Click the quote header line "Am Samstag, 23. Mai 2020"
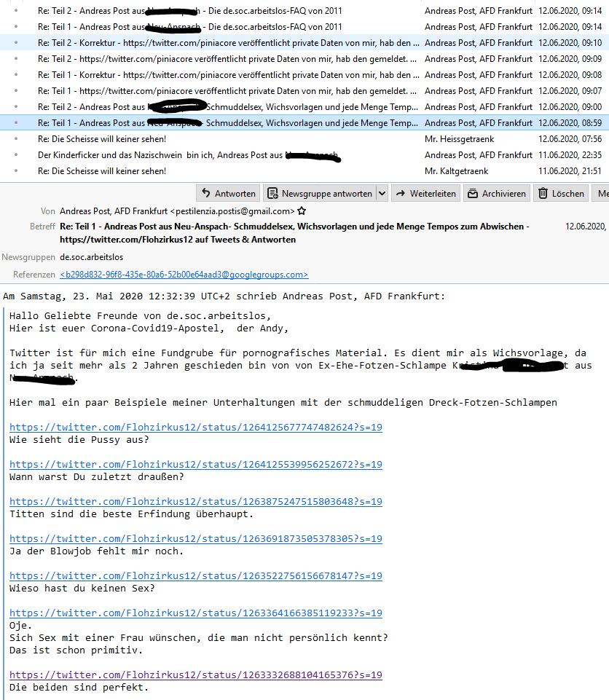The image size is (609, 700). (224, 296)
